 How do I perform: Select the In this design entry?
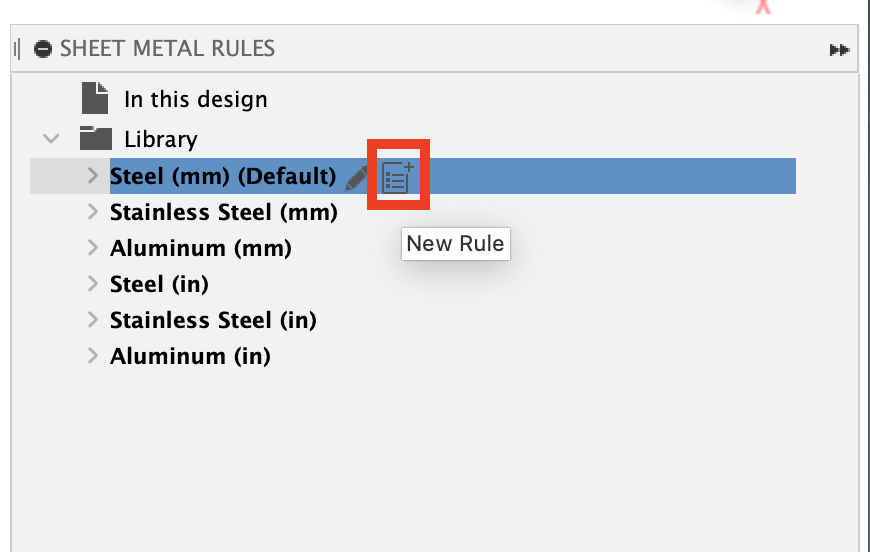click(x=195, y=100)
